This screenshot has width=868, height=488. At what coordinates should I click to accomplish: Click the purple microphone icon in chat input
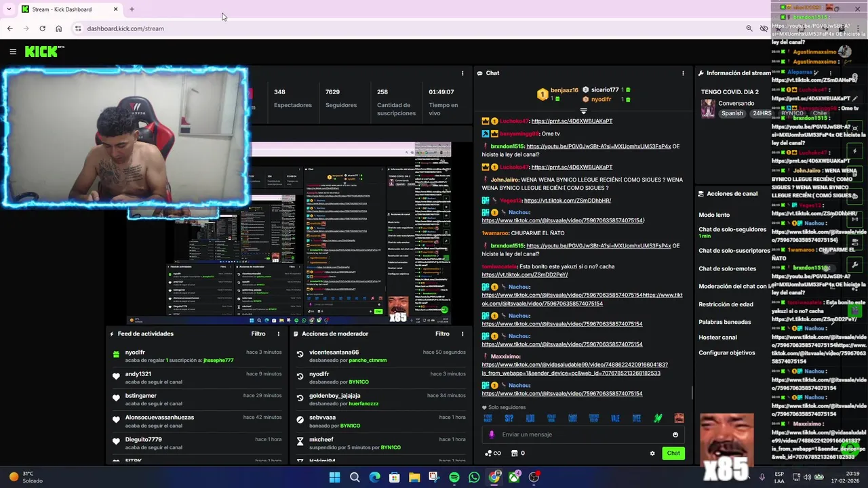coord(492,434)
